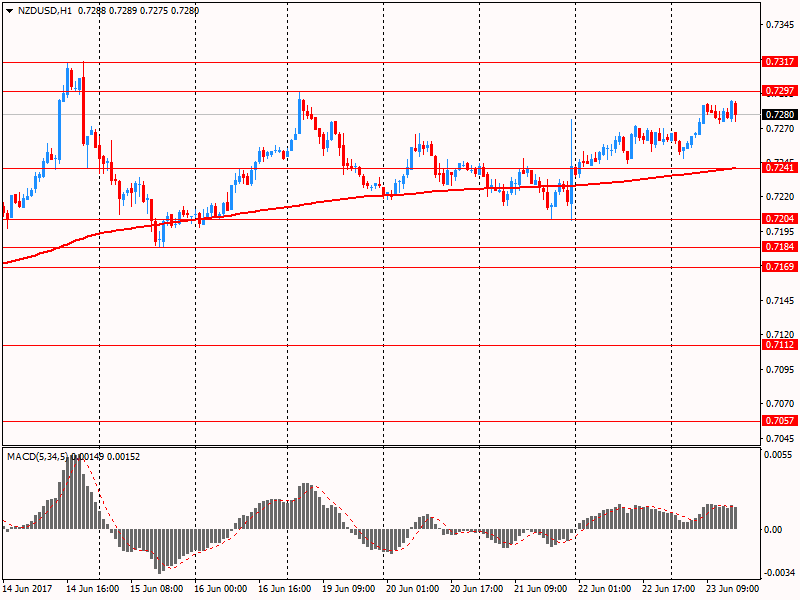Select the 22 Jun 17:00 time label
Viewport: 800px width, 600px height.
click(x=668, y=588)
